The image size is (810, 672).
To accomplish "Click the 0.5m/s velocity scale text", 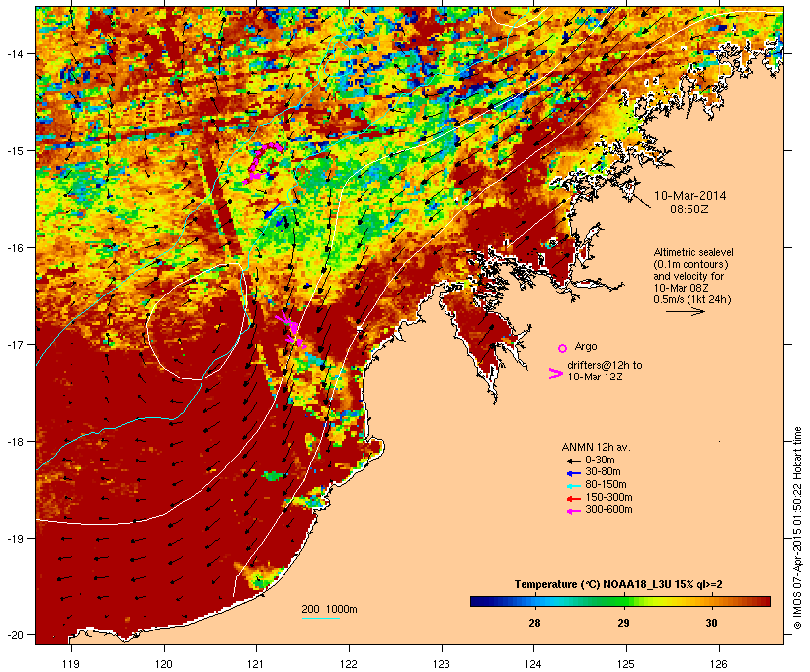I will coord(692,299).
